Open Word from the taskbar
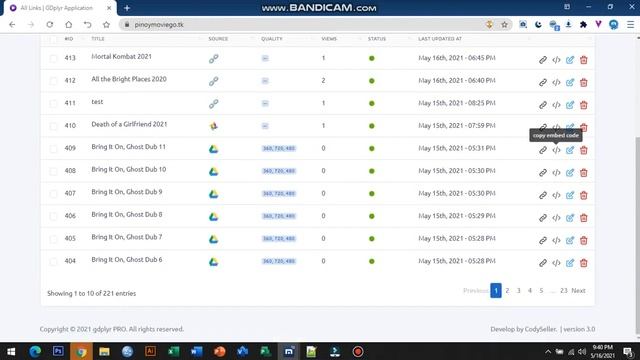Screen dimensions: 640x360 click(x=196, y=351)
